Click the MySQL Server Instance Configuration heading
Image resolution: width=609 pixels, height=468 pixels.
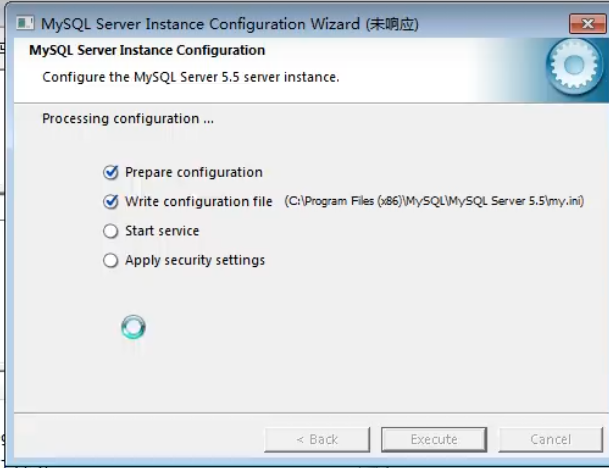click(x=147, y=50)
